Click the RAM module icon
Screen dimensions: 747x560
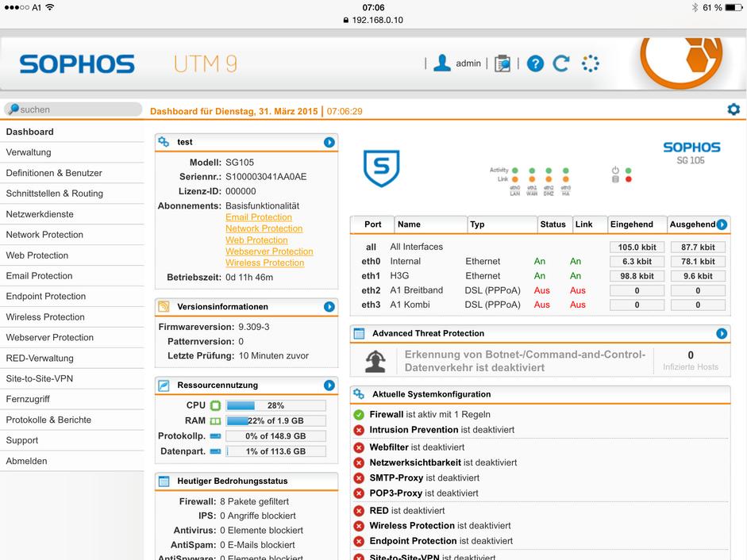pyautogui.click(x=215, y=421)
